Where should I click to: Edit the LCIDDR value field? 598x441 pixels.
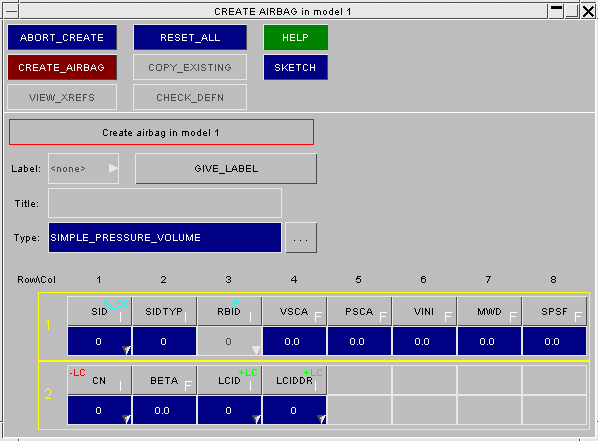[x=294, y=410]
